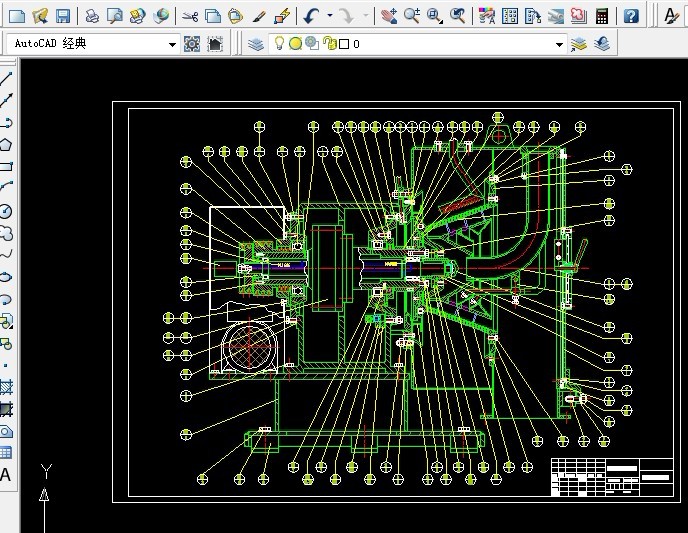This screenshot has width=688, height=533.
Task: Cut selection with scissors icon
Action: [190, 17]
